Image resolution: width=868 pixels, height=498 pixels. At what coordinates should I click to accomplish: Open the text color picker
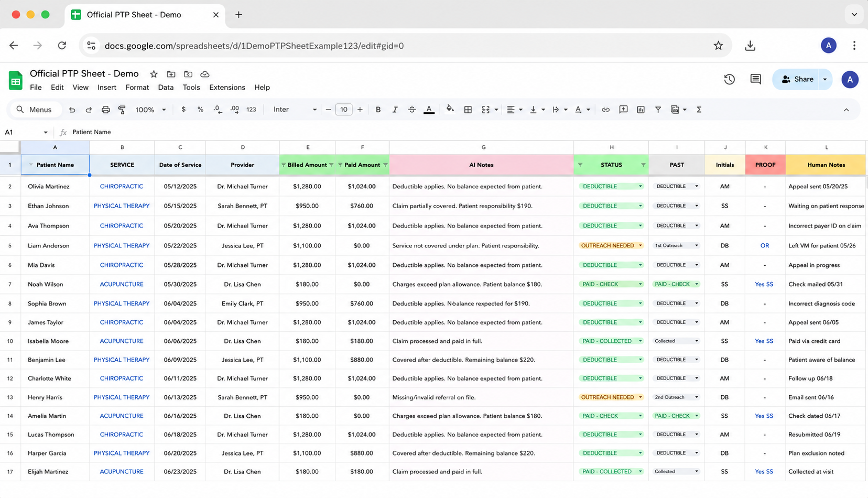pyautogui.click(x=429, y=110)
